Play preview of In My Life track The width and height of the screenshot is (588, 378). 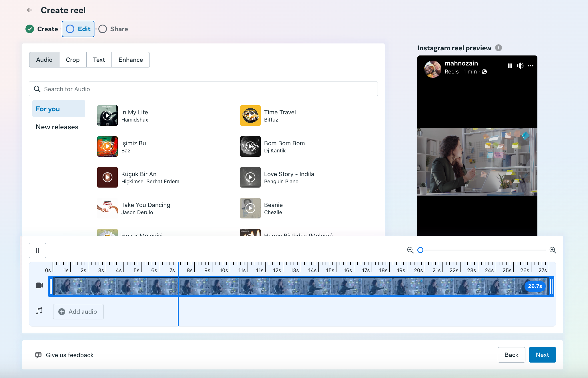pyautogui.click(x=107, y=116)
